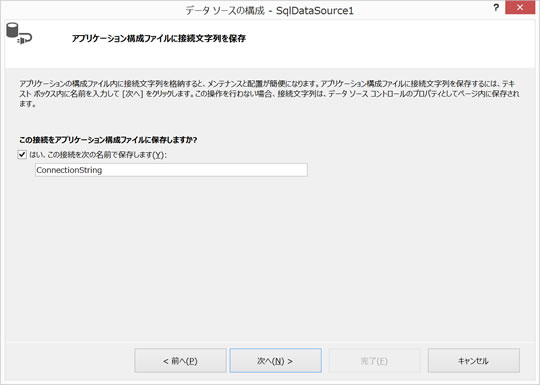Click the disabled 完了(F) finish button

(x=374, y=361)
